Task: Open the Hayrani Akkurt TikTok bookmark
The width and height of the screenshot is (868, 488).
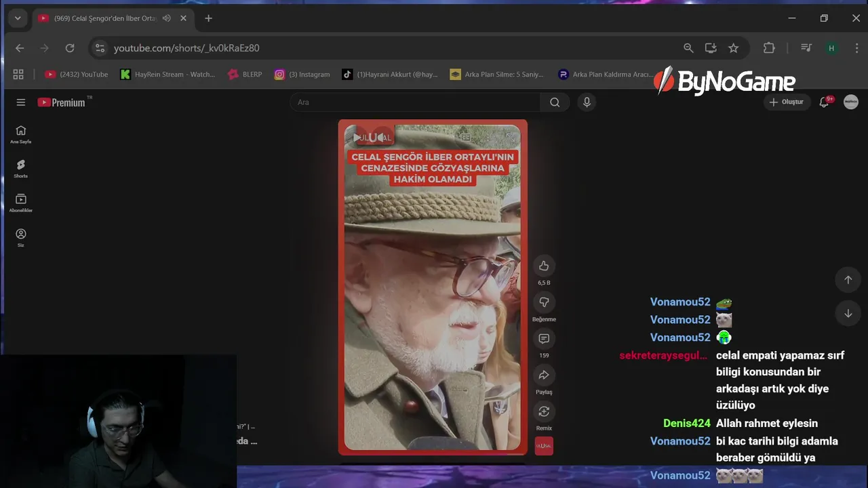Action: (390, 75)
